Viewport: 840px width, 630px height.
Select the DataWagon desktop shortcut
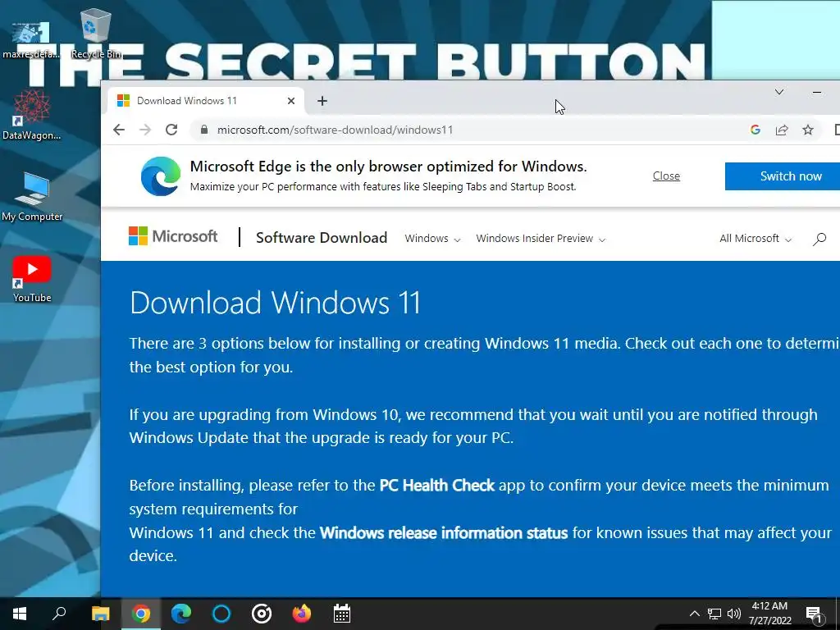tap(32, 115)
